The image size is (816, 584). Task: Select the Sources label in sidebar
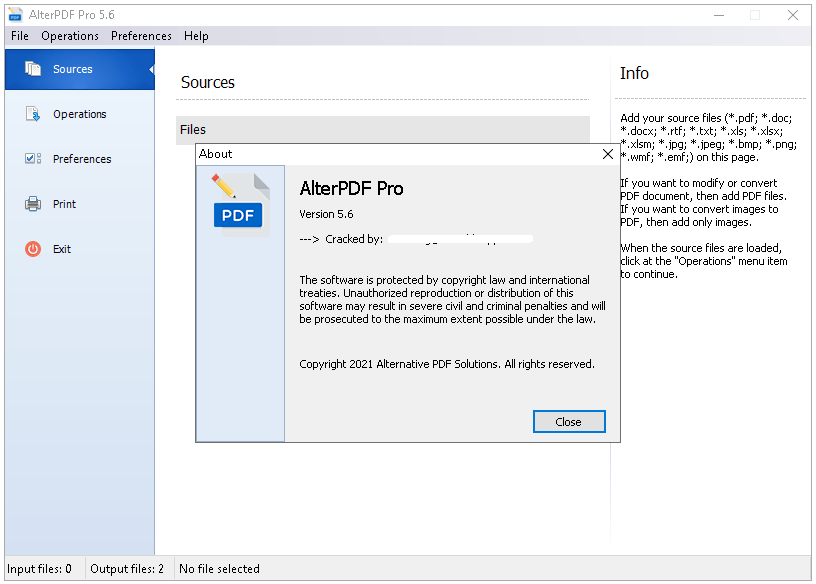click(73, 69)
